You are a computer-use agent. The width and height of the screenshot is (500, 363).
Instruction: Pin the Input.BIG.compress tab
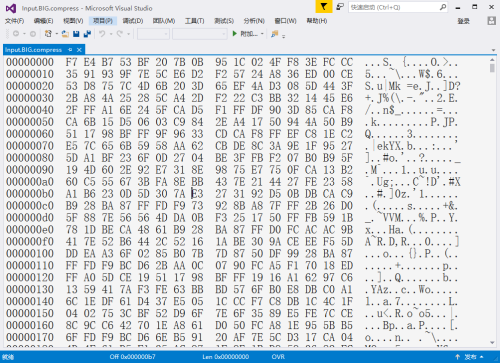pyautogui.click(x=70, y=50)
